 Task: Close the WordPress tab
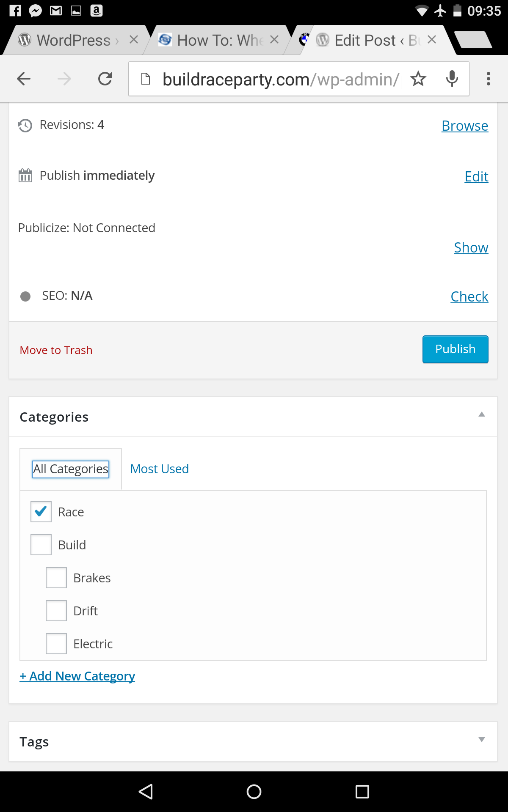pos(134,40)
